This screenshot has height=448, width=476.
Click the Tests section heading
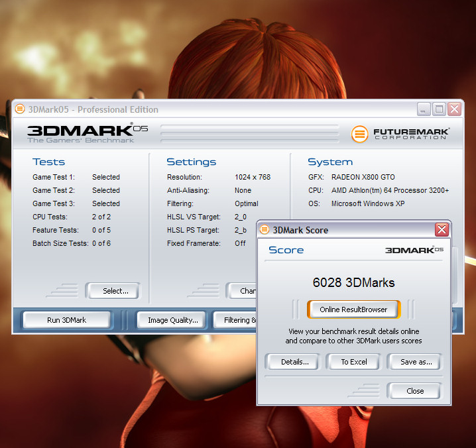(x=48, y=162)
